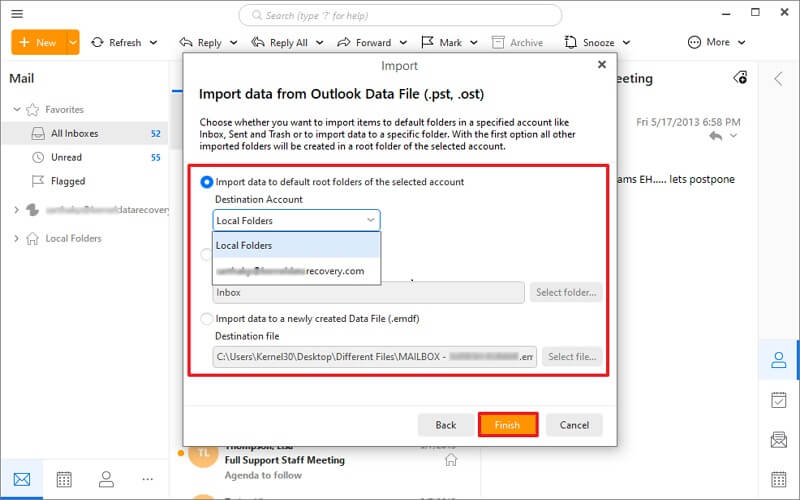
Task: Open the New button dropdown arrow
Action: (73, 42)
